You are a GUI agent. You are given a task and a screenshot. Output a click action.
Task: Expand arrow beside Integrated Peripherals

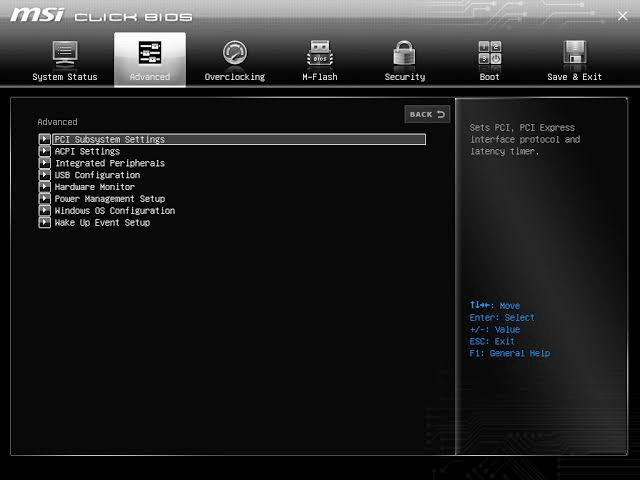[x=44, y=163]
